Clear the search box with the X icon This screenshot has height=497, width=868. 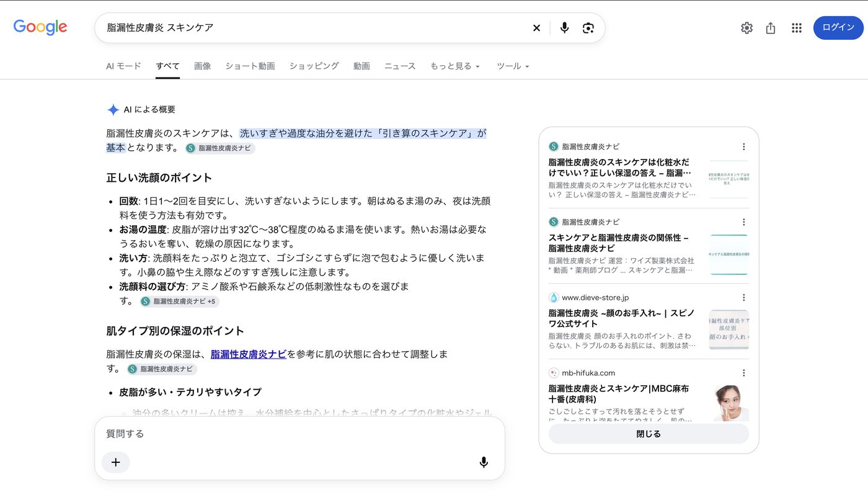[x=536, y=28]
